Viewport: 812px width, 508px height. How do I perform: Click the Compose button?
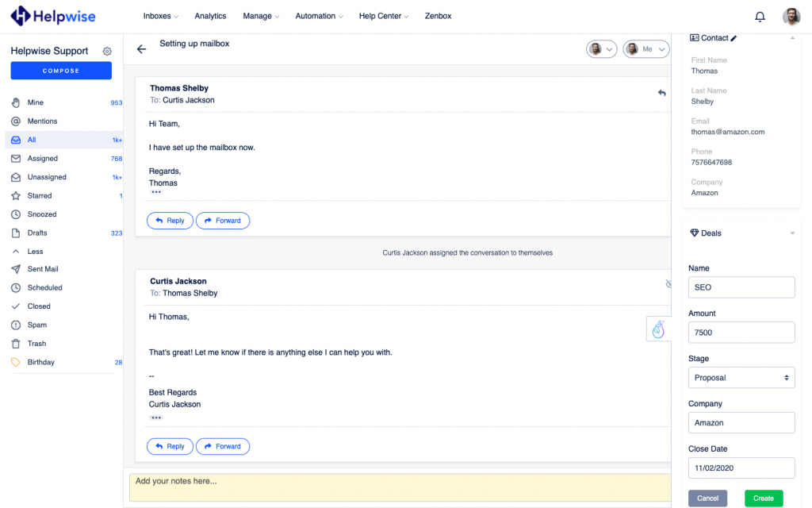pyautogui.click(x=61, y=71)
